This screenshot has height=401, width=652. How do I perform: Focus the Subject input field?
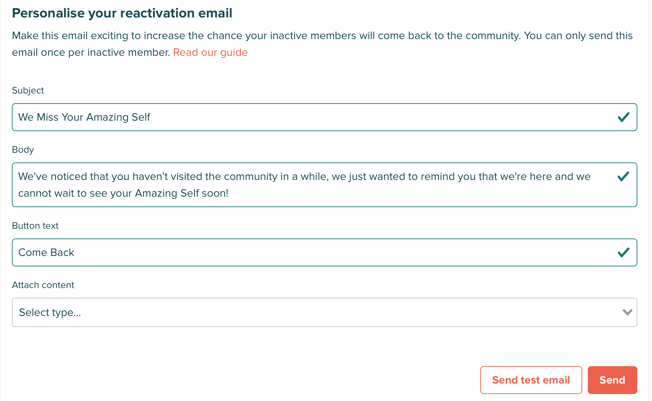[324, 117]
